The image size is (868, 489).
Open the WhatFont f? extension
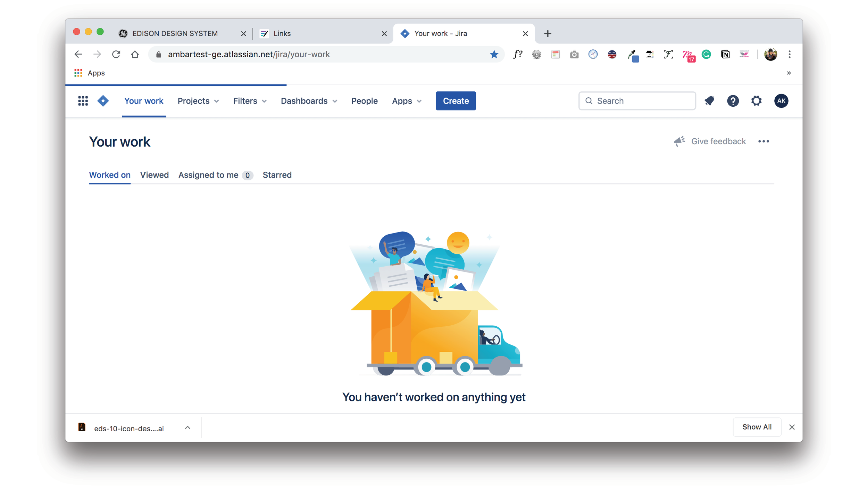518,54
